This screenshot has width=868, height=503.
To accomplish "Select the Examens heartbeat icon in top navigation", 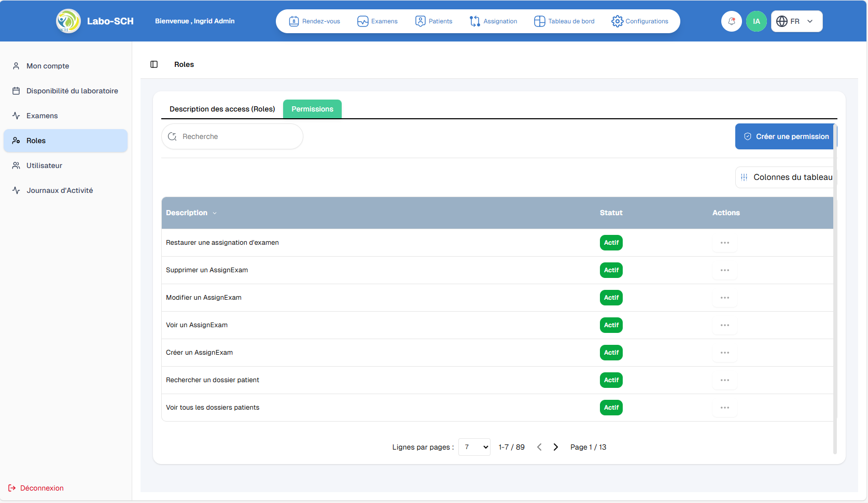I will point(362,21).
